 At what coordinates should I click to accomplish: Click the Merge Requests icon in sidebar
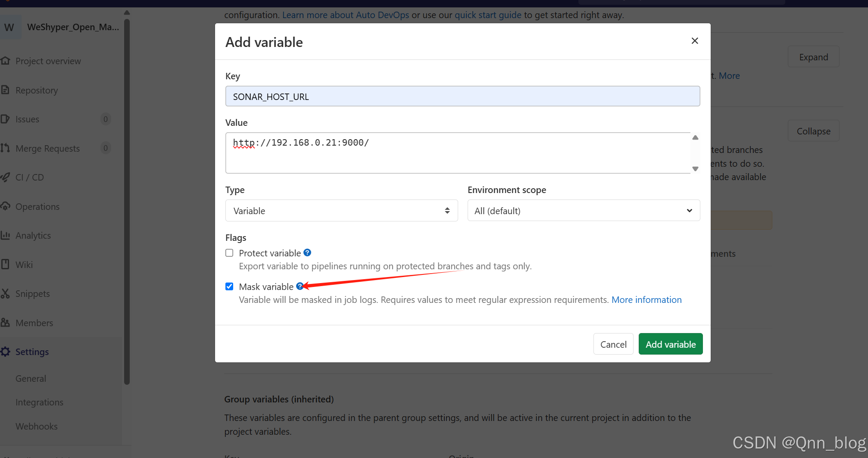5,148
